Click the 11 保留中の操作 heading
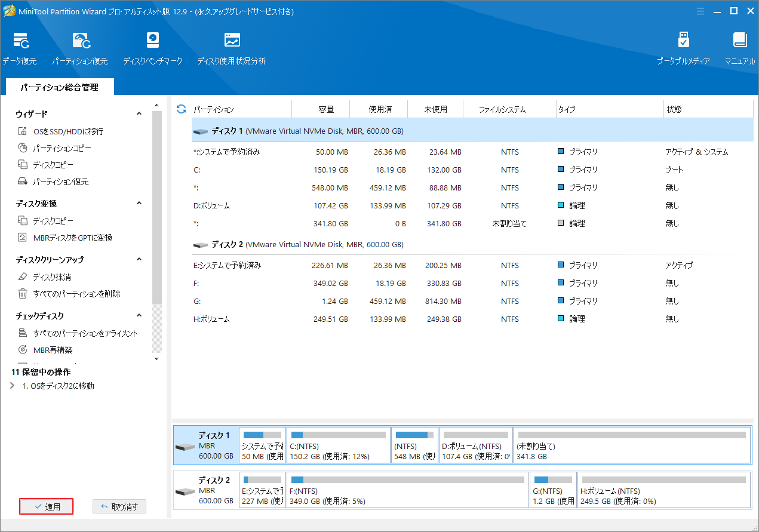The width and height of the screenshot is (759, 532). click(x=41, y=372)
